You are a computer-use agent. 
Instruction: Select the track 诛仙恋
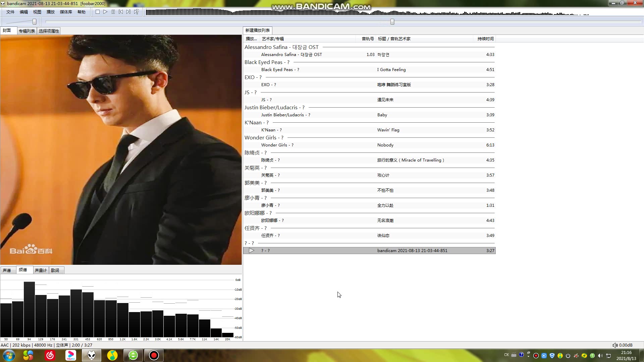tap(369, 236)
